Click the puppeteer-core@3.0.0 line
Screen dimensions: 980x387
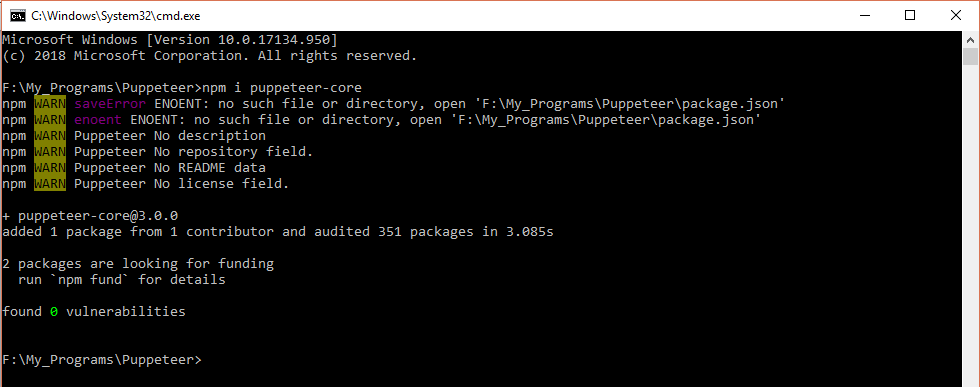tap(91, 216)
